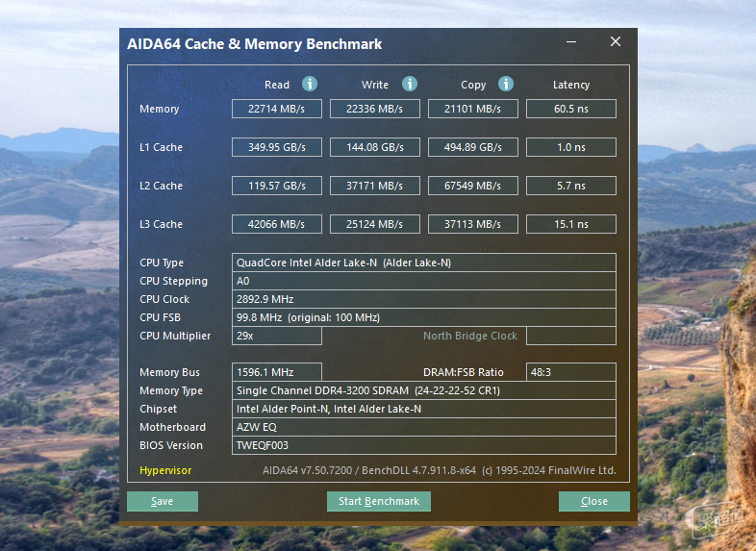The image size is (756, 551).
Task: Click L1 Cache copy 494.89 GB/s
Action: pyautogui.click(x=473, y=147)
